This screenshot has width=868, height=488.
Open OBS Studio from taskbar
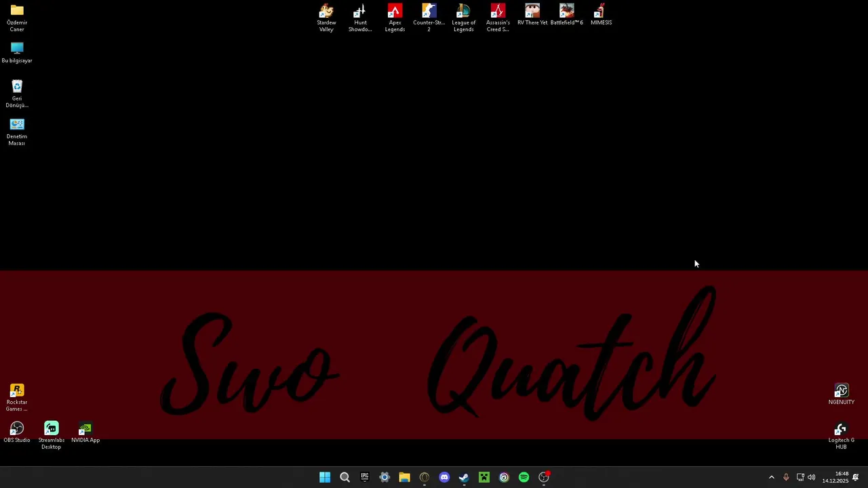(x=544, y=477)
